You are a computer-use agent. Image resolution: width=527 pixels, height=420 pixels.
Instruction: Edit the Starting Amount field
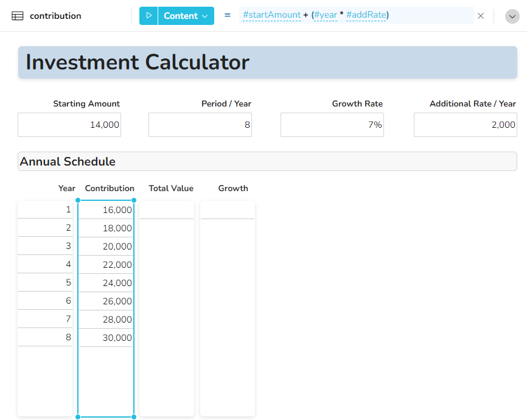point(69,125)
